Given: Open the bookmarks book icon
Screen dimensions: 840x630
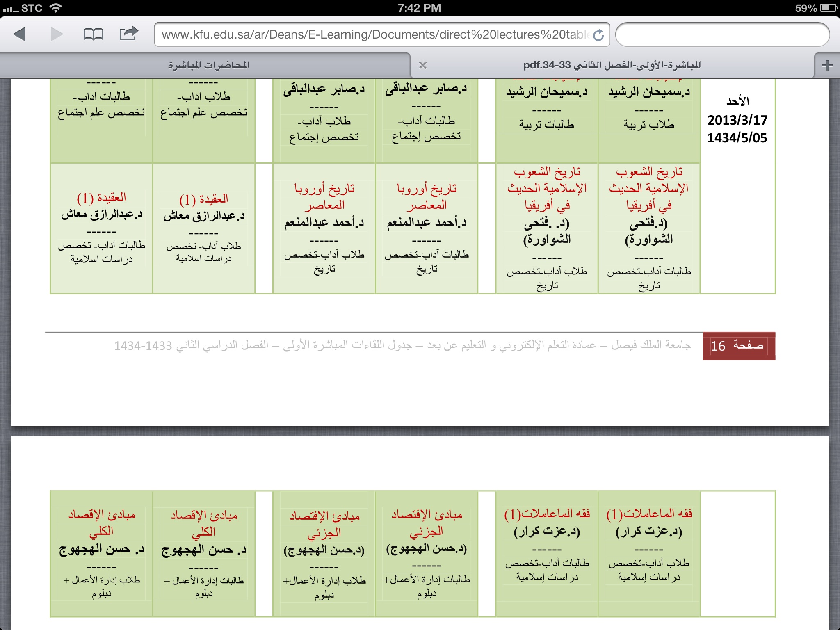Looking at the screenshot, I should tap(93, 34).
